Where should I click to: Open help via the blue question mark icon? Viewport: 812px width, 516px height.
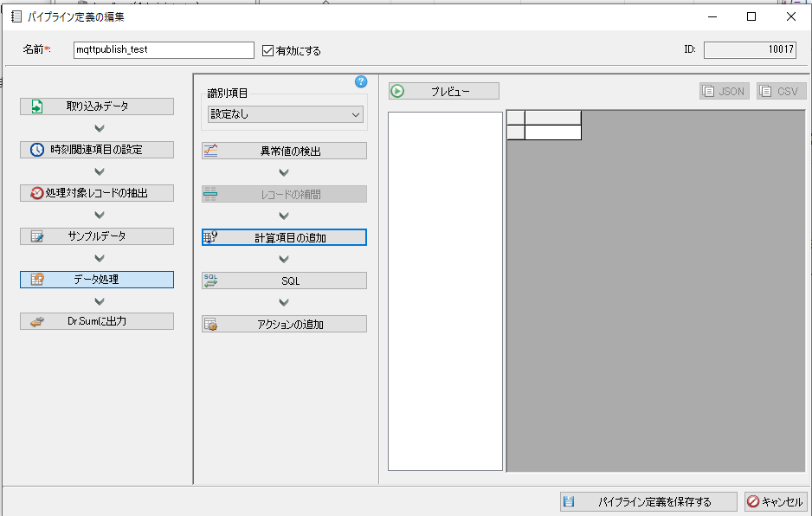coord(361,81)
